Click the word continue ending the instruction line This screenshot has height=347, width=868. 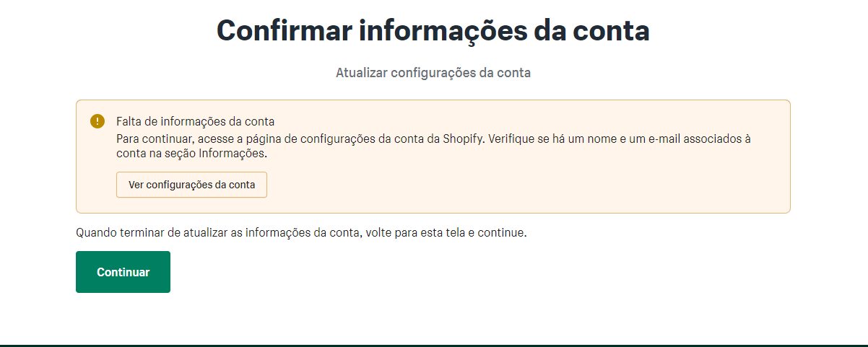pos(504,233)
